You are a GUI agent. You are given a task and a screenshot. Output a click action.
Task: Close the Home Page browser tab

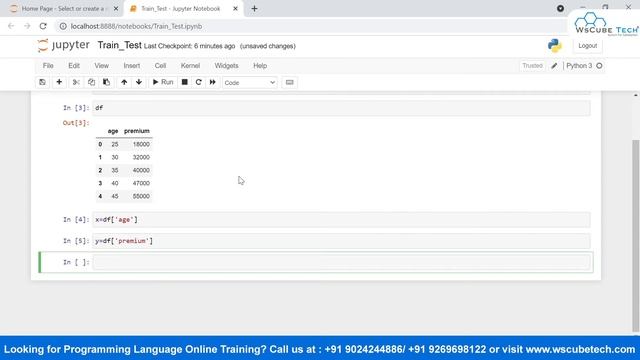click(x=116, y=9)
